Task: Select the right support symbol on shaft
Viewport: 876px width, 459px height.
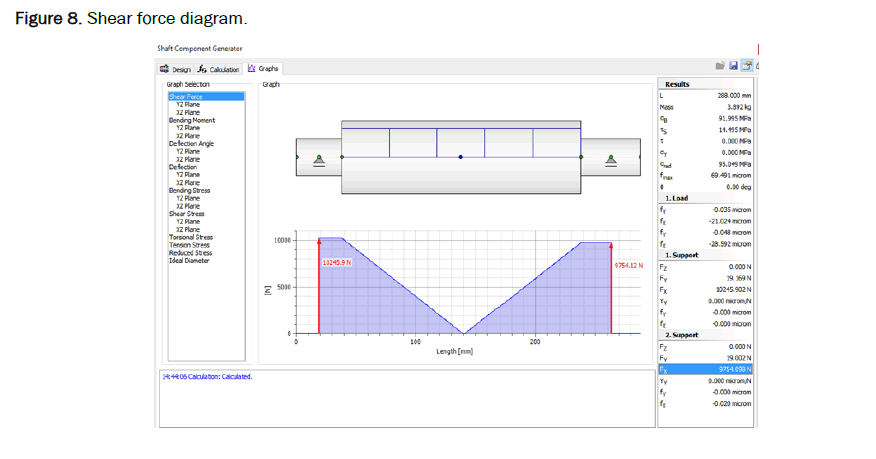Action: point(609,158)
